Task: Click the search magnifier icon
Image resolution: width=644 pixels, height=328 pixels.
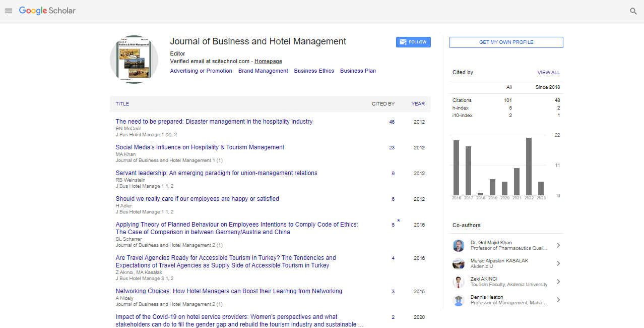Action: pos(633,11)
